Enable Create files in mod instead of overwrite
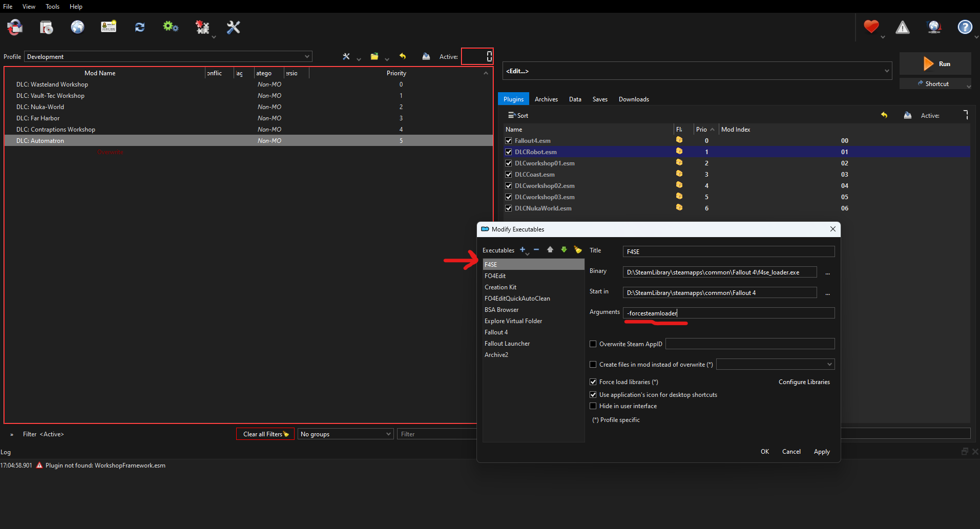Image resolution: width=980 pixels, height=529 pixels. 593,365
